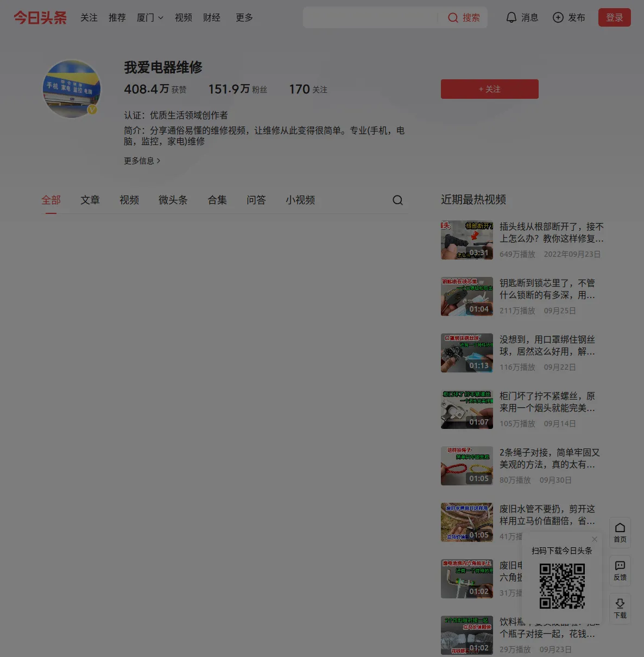Image resolution: width=644 pixels, height=657 pixels.
Task: Open video 插头线从根部断开了 title link
Action: [x=552, y=232]
